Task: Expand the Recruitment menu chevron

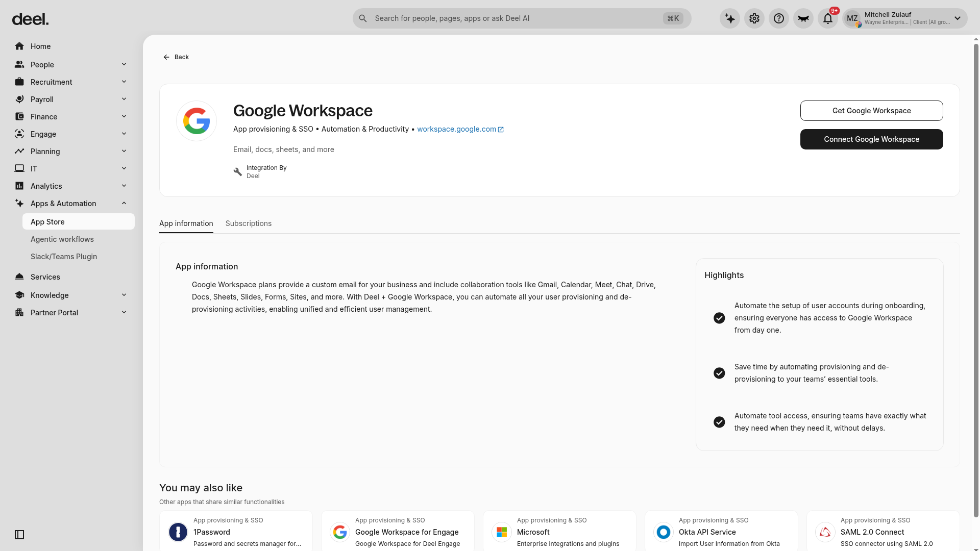Action: tap(124, 82)
